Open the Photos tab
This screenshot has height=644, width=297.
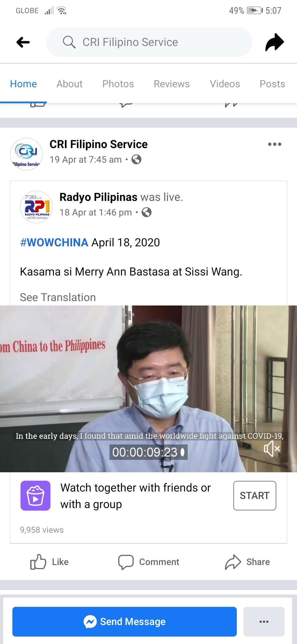tap(118, 84)
